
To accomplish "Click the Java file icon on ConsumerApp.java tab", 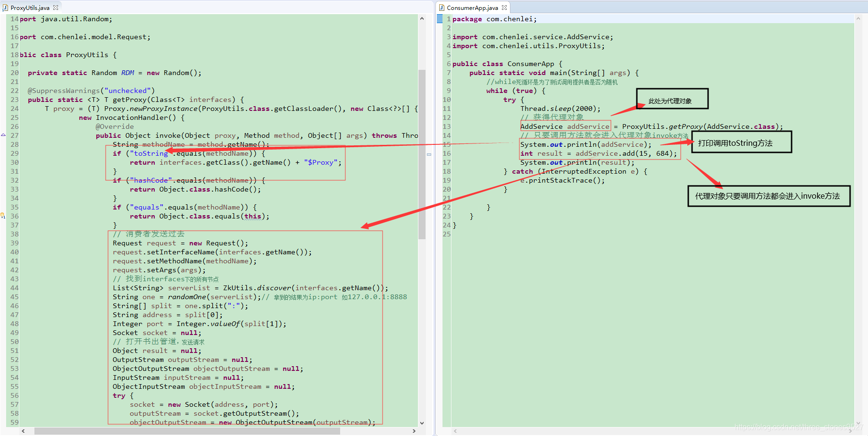I will click(442, 8).
